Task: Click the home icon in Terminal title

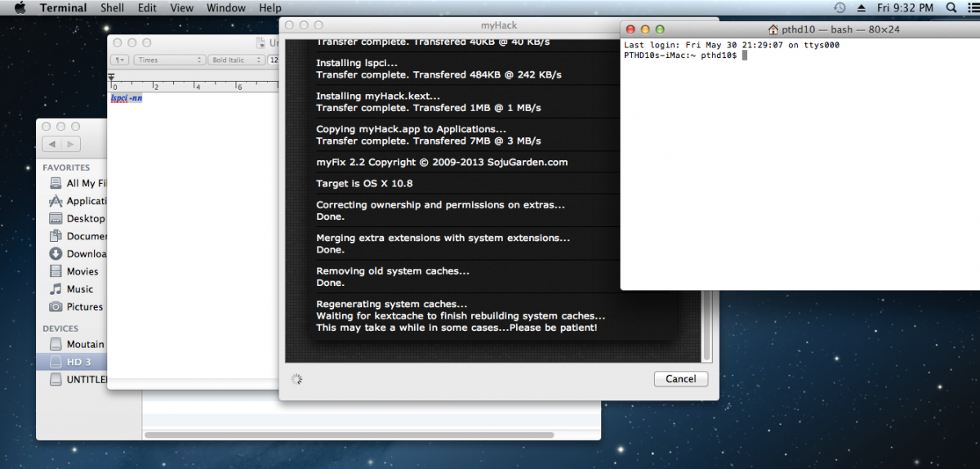Action: pos(773,29)
